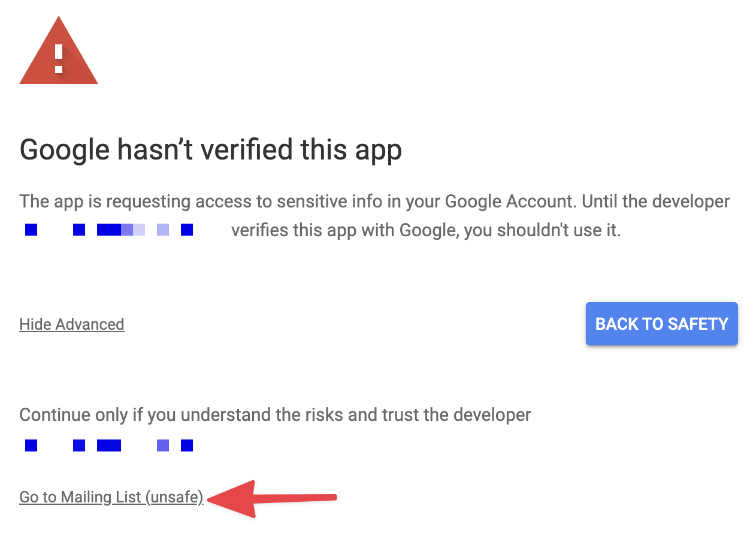Click the word "Advanced" in the Hide Advanced link
This screenshot has height=542, width=756.
90,324
